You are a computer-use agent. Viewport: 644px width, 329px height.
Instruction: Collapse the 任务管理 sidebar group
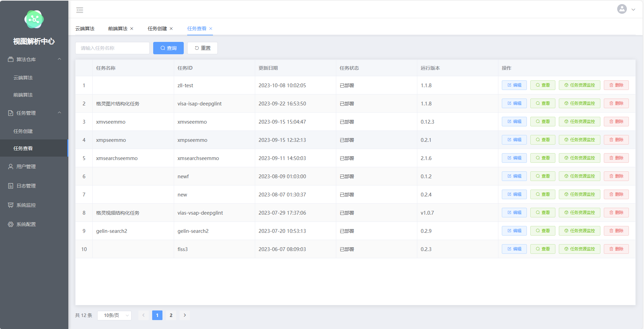(34, 113)
